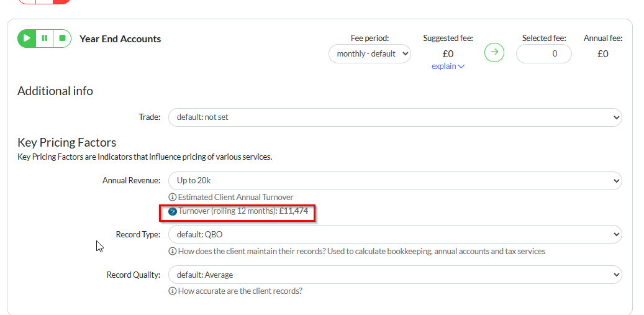Click the green play button for Year End Accounts
The image size is (644, 315).
27,39
